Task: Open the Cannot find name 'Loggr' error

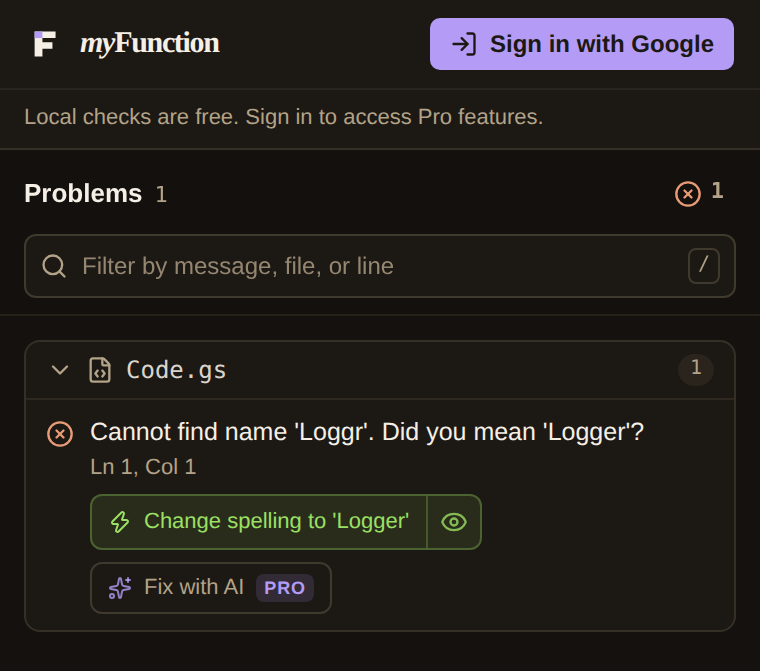Action: click(367, 432)
